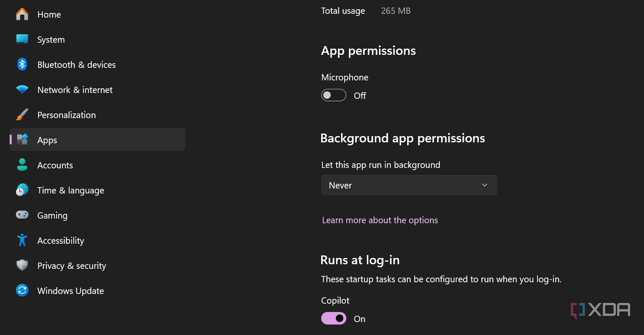
Task: Click the Accessibility figure icon
Action: coord(22,240)
